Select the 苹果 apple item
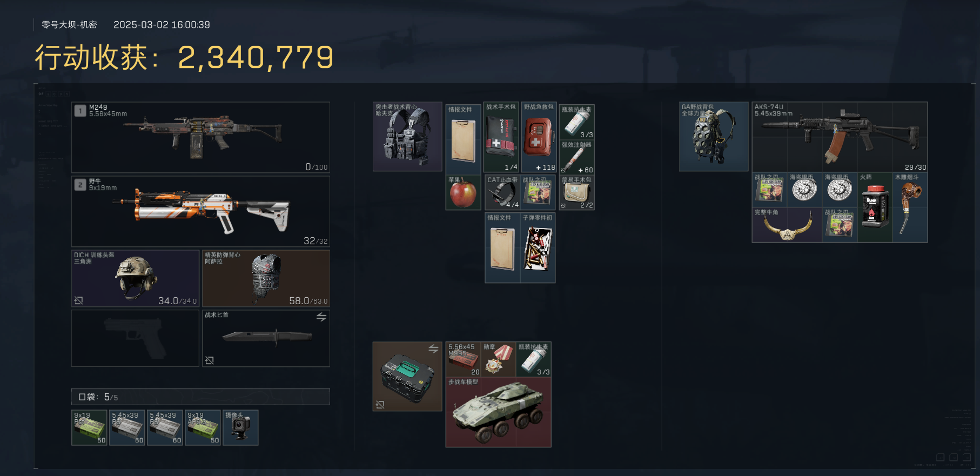Screen dimensions: 980x476 tap(463, 192)
